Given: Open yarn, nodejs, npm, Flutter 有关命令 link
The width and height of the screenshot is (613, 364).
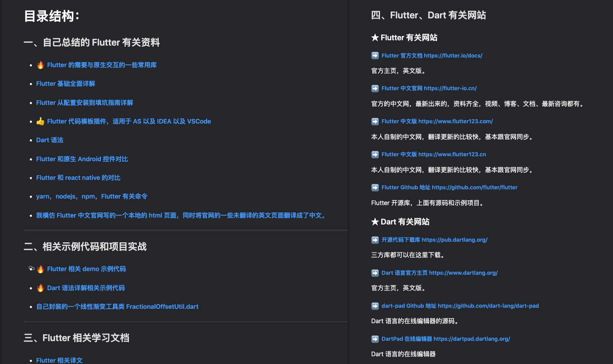Looking at the screenshot, I should (92, 196).
